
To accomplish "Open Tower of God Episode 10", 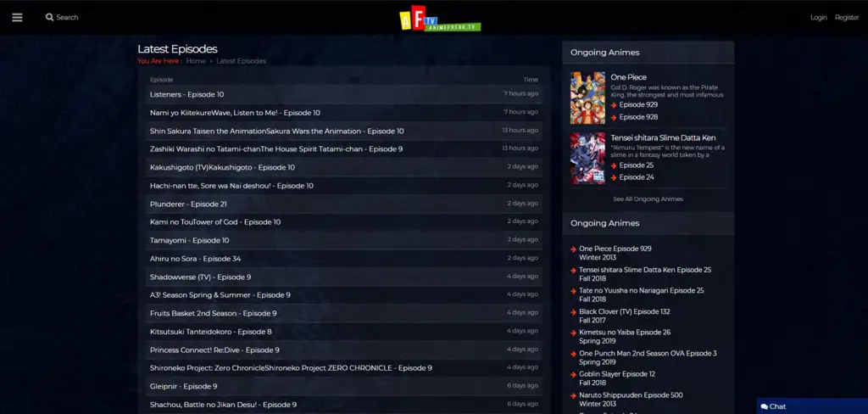I will click(x=215, y=221).
